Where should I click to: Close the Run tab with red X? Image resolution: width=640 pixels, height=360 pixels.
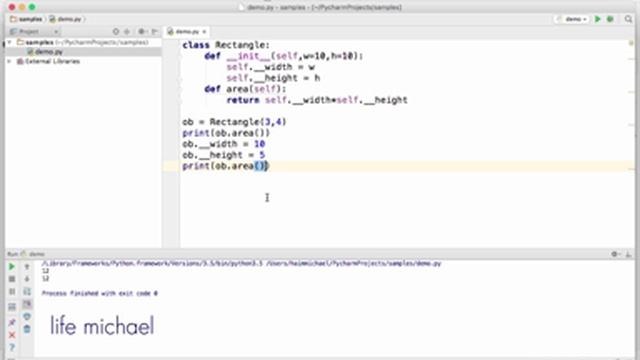12,335
